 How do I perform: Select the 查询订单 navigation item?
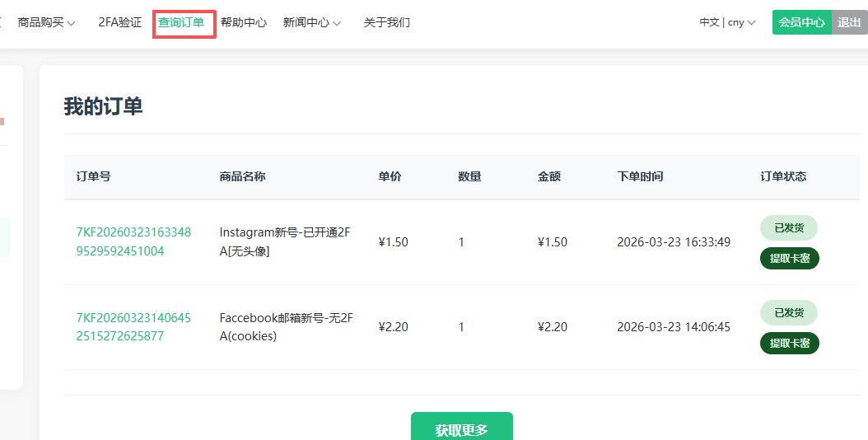(x=182, y=22)
